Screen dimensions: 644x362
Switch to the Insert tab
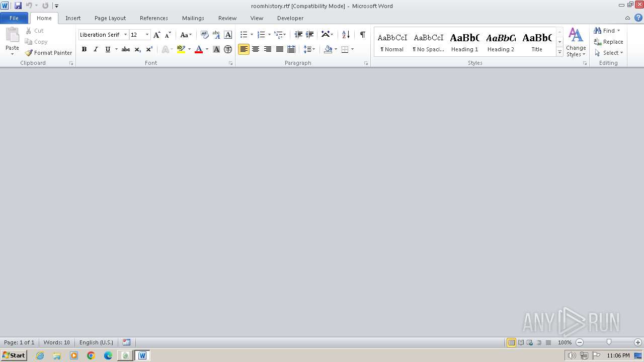(x=73, y=18)
